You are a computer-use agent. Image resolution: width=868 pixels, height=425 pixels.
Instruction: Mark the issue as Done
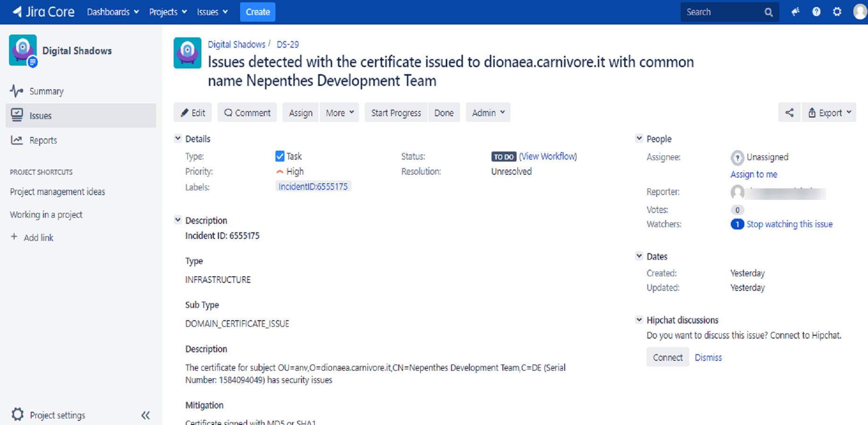pyautogui.click(x=444, y=112)
